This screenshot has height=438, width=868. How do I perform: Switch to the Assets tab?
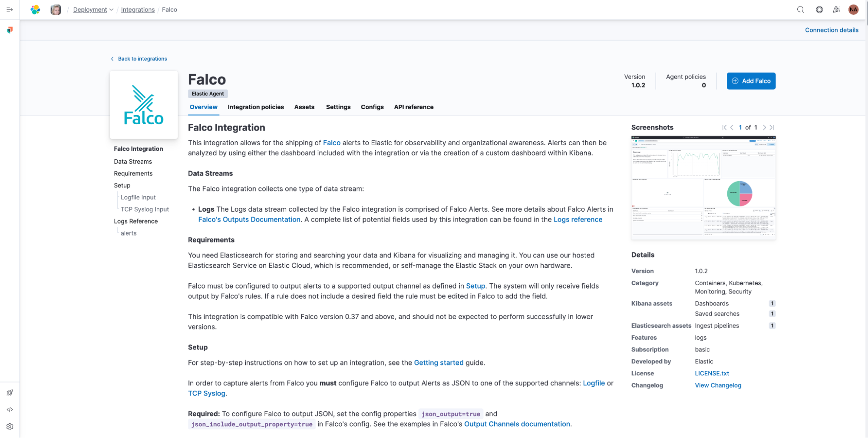(x=304, y=107)
